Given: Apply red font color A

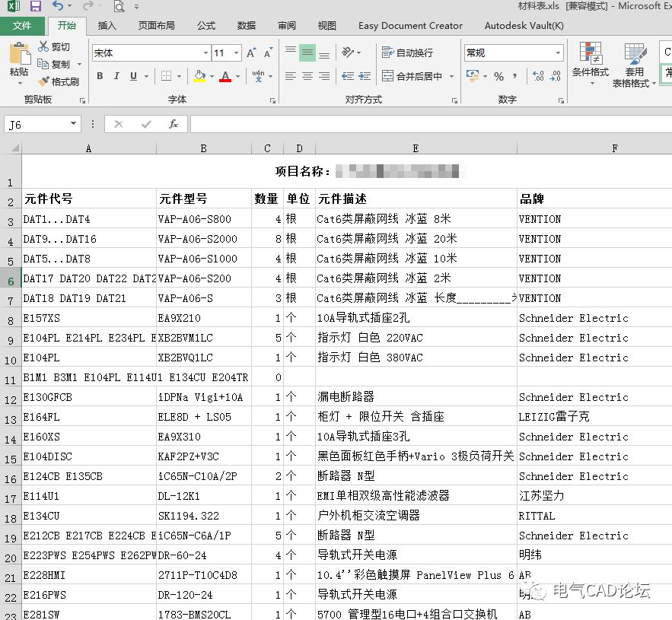Looking at the screenshot, I should (225, 76).
